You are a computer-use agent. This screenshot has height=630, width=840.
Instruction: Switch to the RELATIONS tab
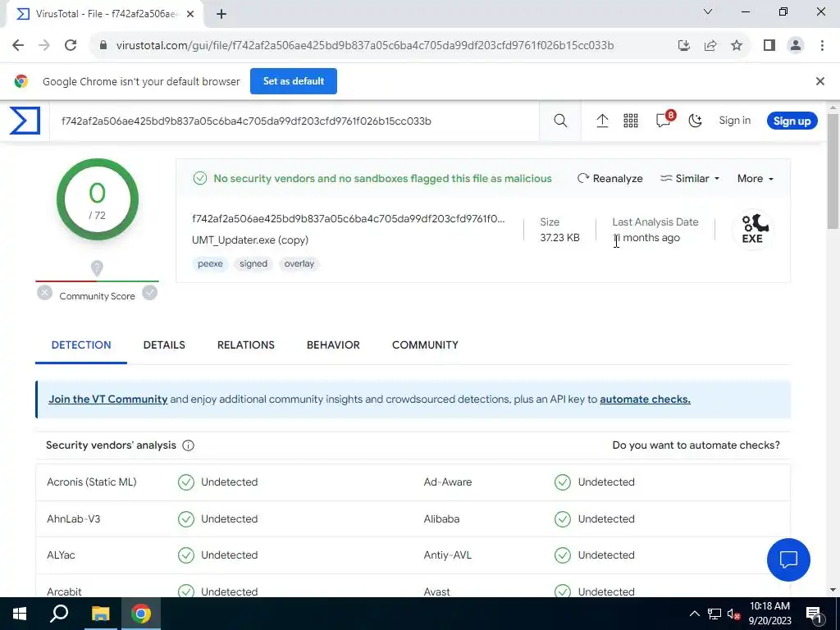click(246, 345)
